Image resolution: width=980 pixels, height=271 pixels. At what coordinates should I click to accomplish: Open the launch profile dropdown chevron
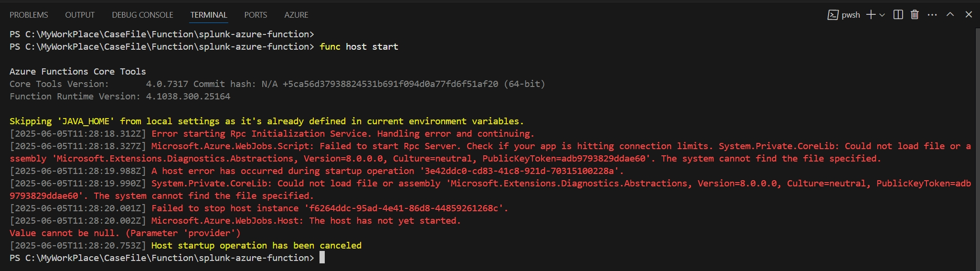coord(882,15)
